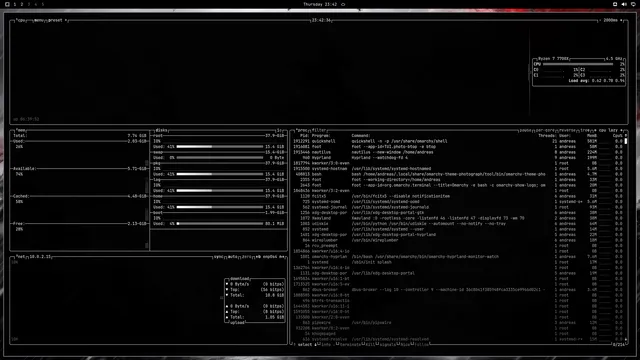Enable tree view for processes

(x=584, y=130)
